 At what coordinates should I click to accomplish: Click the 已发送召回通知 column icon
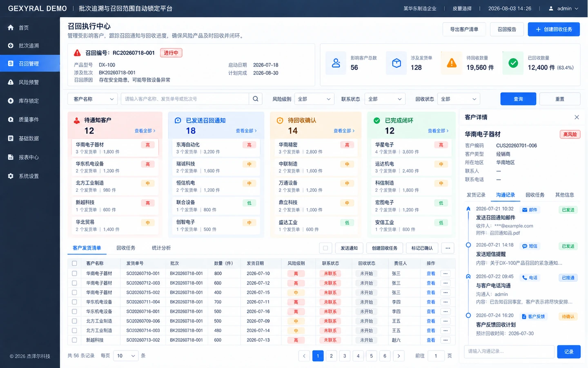178,121
